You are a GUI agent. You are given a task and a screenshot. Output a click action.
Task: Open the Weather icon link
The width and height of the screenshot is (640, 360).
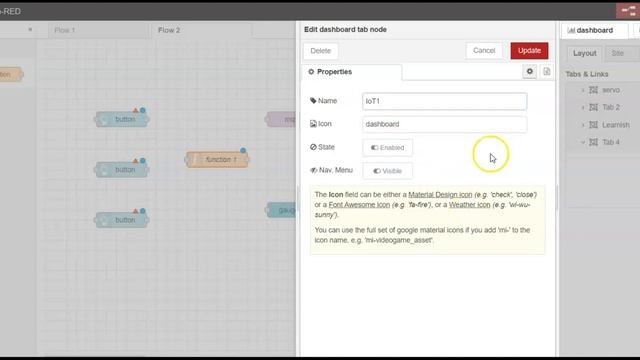click(469, 205)
